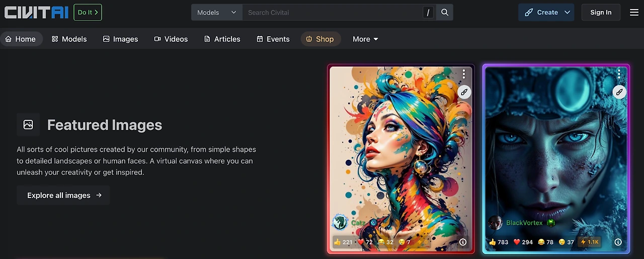The height and width of the screenshot is (259, 644).
Task: Show info for BlackVortex image
Action: tap(618, 242)
